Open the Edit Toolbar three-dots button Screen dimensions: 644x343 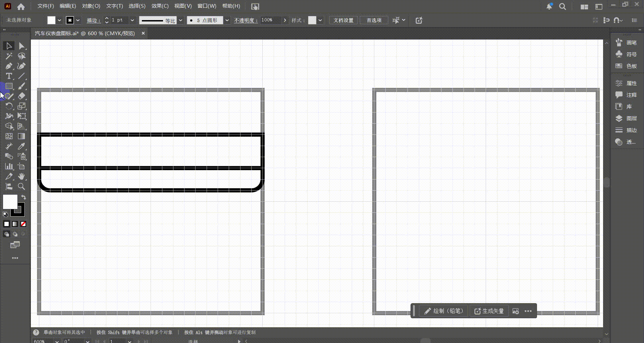15,258
